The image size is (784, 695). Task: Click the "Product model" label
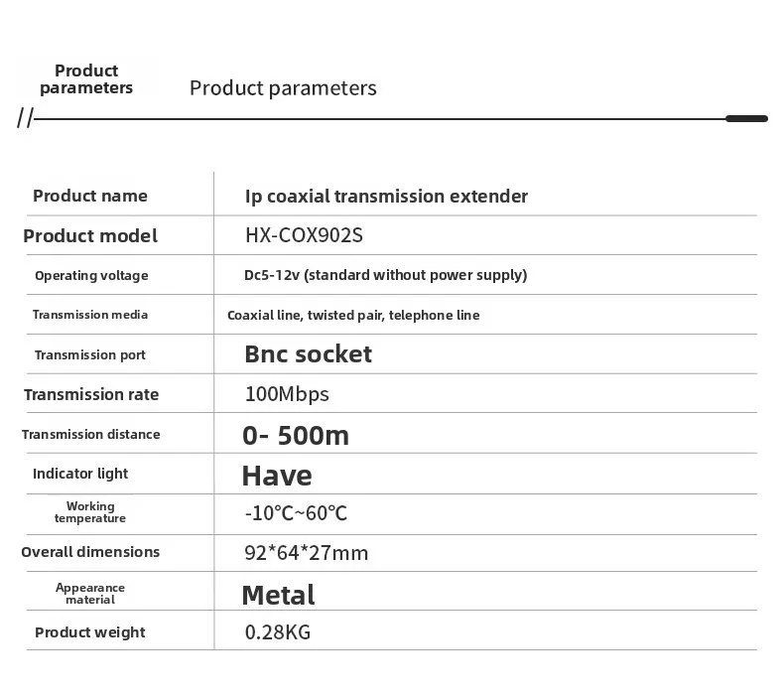coord(90,236)
